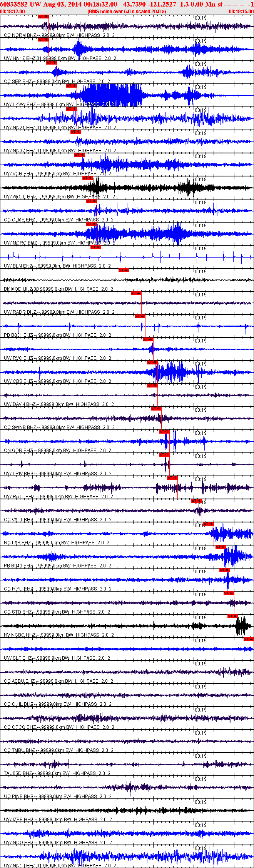Select the UW.CBS EHZ trace label
Image resolution: width=254 pixels, height=868 pixels.
[x=57, y=381]
